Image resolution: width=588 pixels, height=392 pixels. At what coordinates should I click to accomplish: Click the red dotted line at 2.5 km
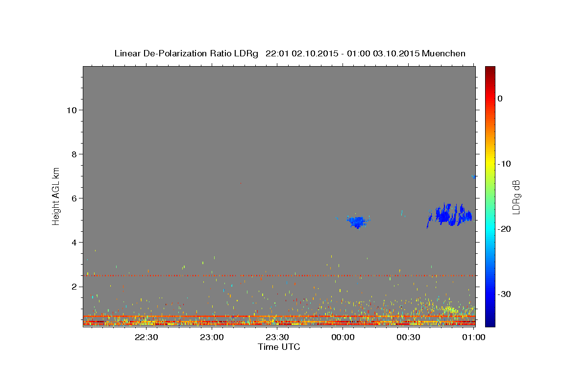click(279, 276)
